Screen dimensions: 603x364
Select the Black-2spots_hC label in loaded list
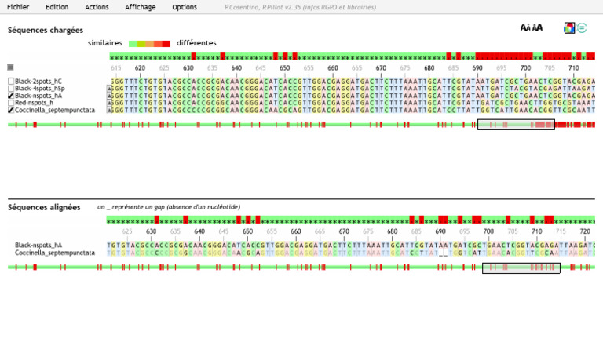click(x=38, y=81)
